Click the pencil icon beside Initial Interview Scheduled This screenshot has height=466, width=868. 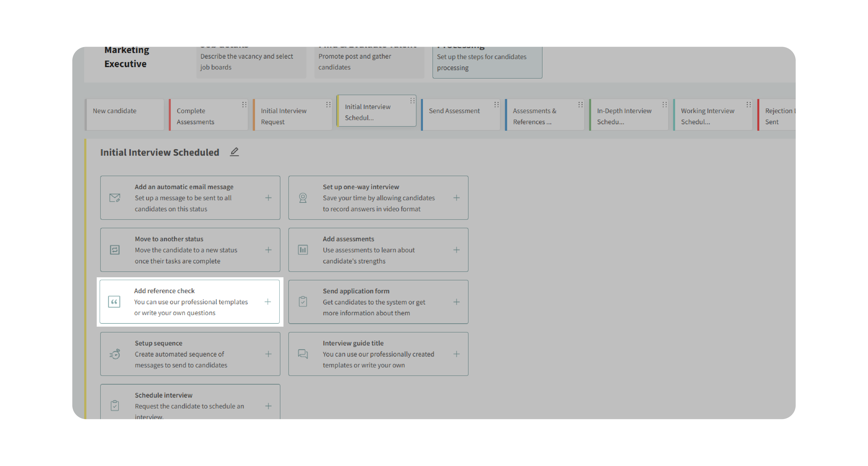click(x=234, y=152)
